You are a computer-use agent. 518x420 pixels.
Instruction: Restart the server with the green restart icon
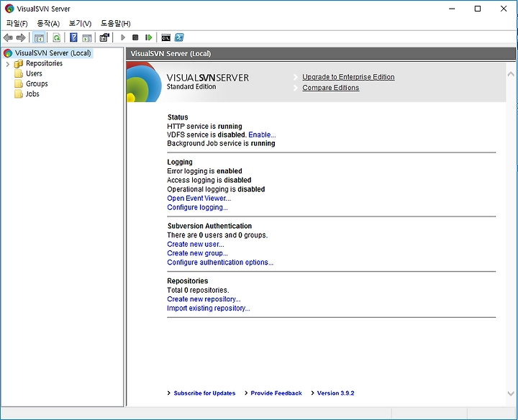[148, 37]
